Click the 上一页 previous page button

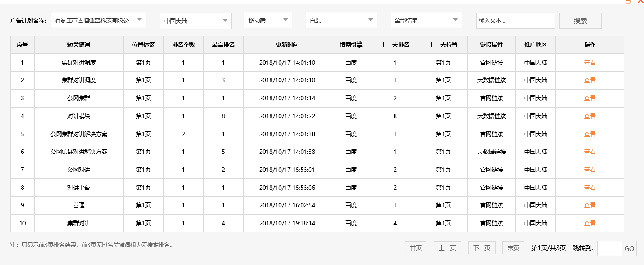[447, 247]
